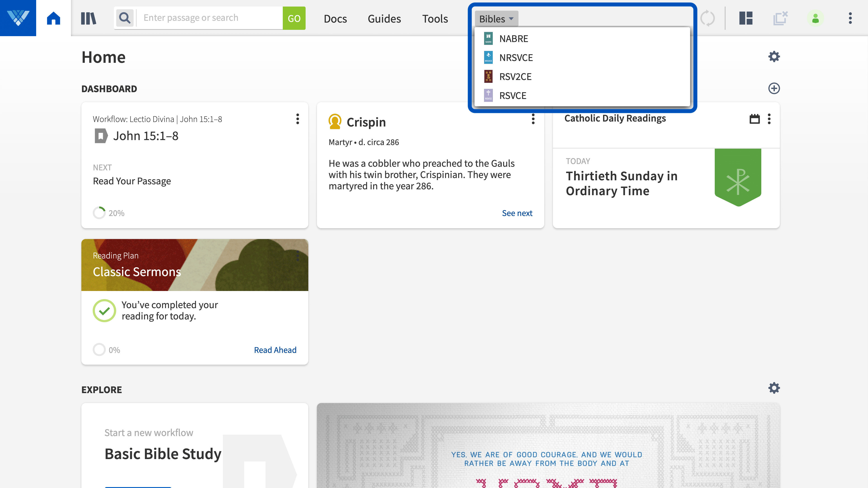Open the green user account icon
This screenshot has height=488, width=868.
(815, 18)
